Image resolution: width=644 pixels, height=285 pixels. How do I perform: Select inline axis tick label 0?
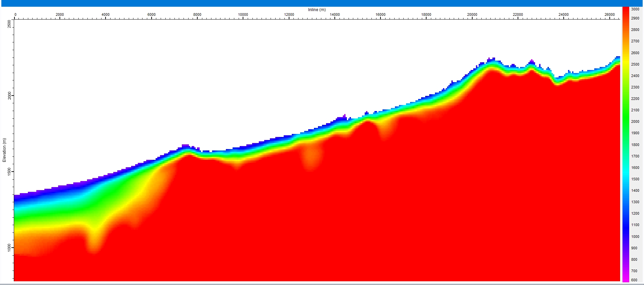pyautogui.click(x=15, y=15)
